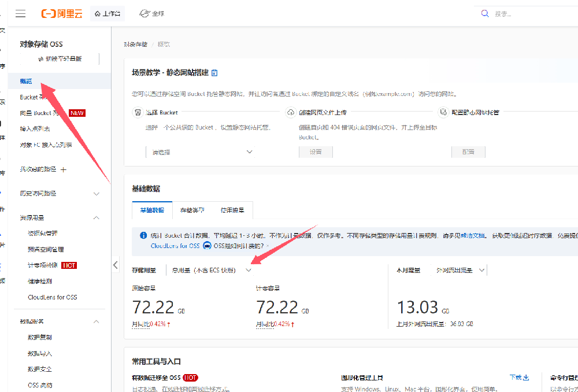Open 数据安全 in the sidebar
Screen dimensions: 578x392
click(39, 369)
